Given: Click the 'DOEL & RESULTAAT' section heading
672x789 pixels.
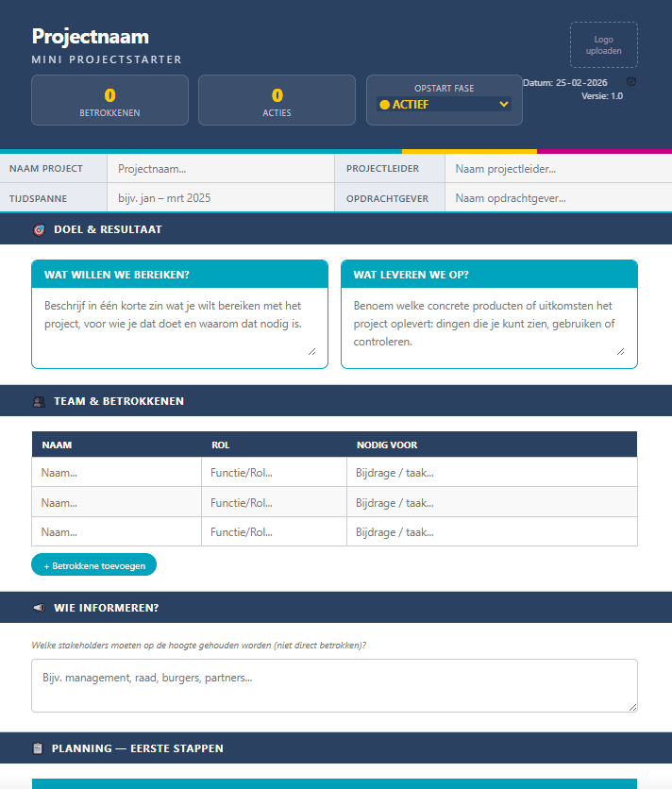Looking at the screenshot, I should 108,229.
